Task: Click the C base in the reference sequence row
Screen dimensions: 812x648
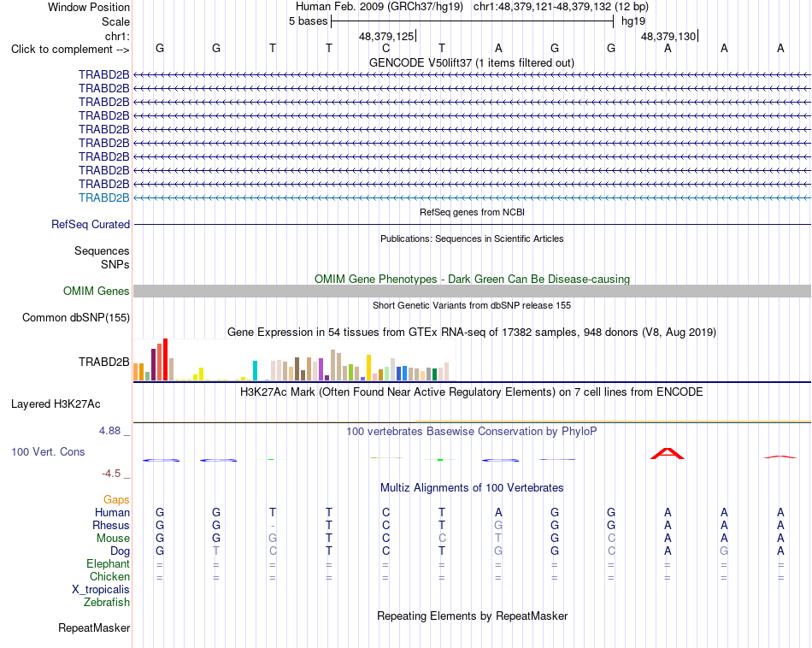Action: coord(385,48)
